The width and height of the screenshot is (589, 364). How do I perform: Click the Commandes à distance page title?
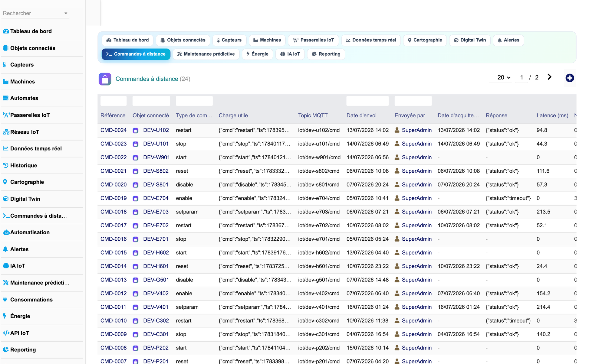147,79
